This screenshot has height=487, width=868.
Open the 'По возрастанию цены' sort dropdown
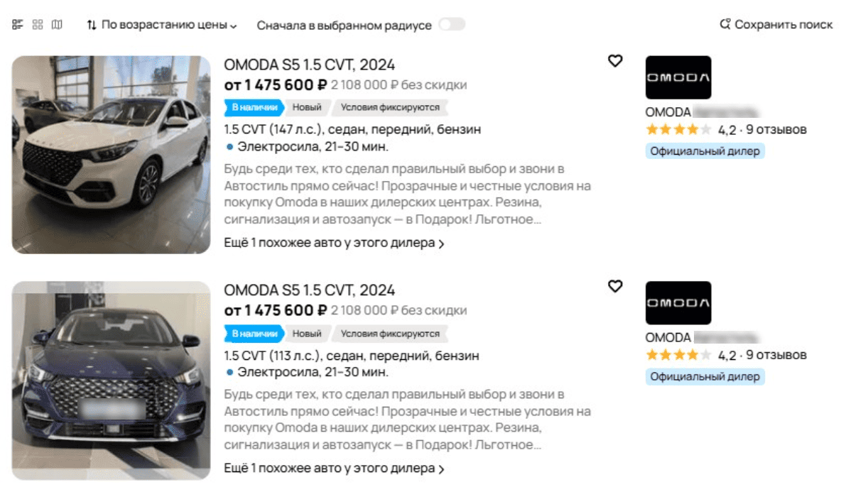click(x=162, y=25)
